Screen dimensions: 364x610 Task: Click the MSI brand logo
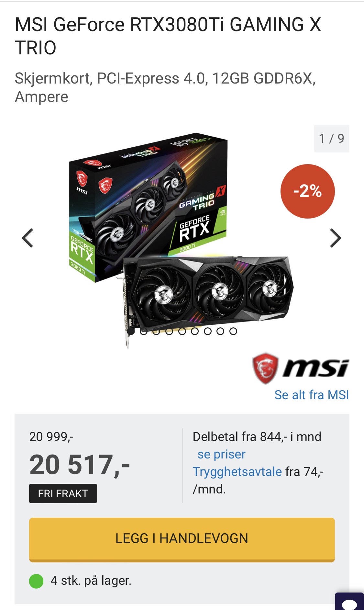[x=301, y=368]
